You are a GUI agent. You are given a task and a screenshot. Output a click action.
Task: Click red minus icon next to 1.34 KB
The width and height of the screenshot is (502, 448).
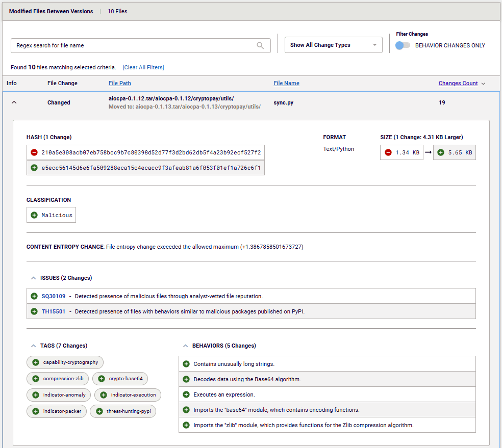pyautogui.click(x=388, y=152)
